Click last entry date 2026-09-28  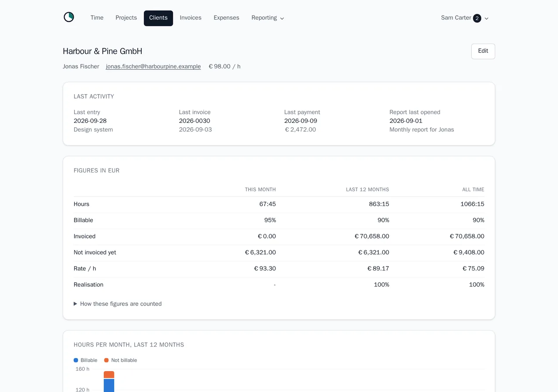(x=90, y=121)
